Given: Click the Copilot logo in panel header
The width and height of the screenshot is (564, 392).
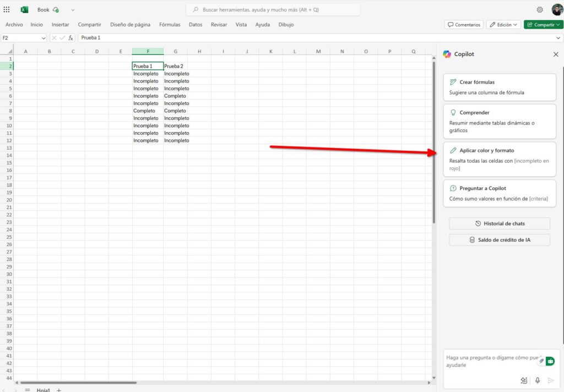Looking at the screenshot, I should pos(447,54).
